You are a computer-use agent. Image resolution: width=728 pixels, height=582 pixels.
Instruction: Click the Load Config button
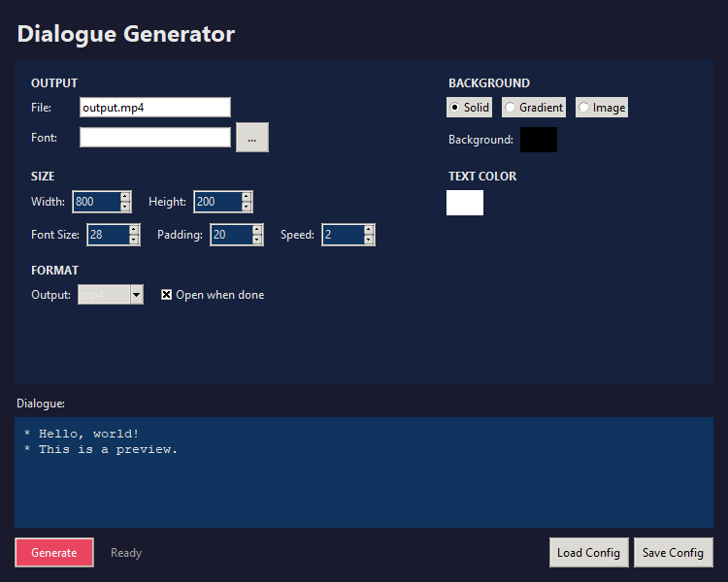(x=589, y=552)
